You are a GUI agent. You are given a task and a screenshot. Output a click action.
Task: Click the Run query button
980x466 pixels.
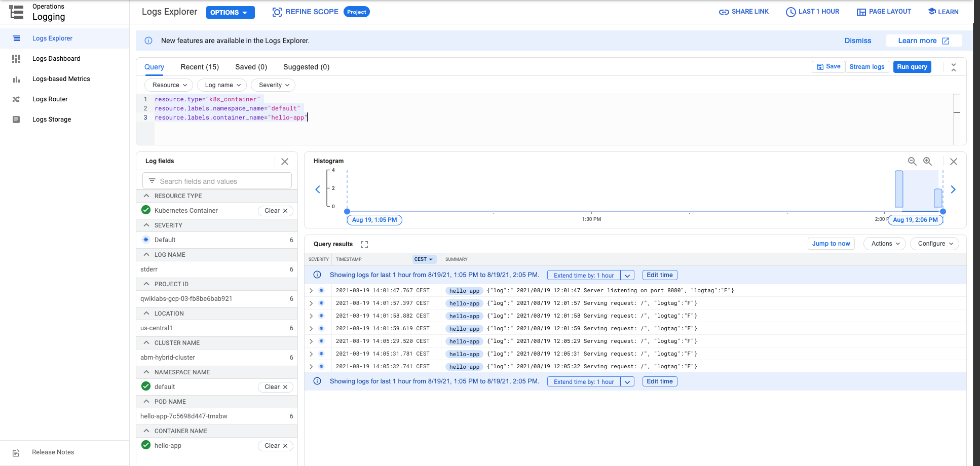click(x=912, y=67)
